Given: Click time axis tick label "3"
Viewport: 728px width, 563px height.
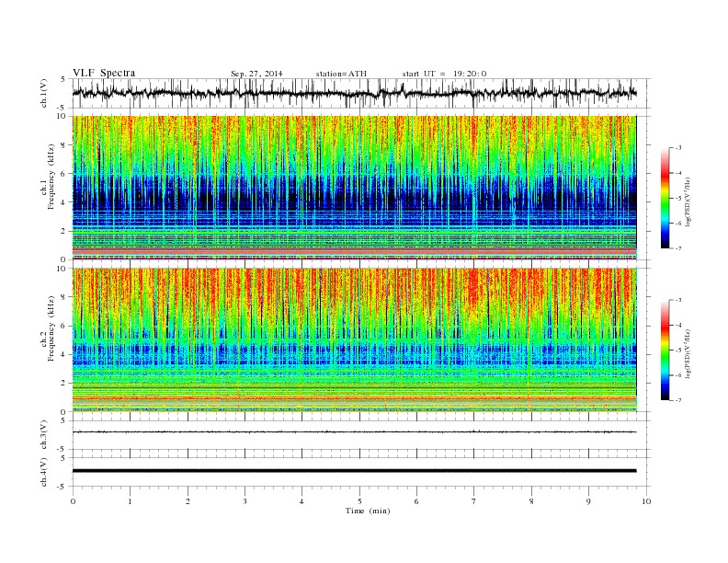Looking at the screenshot, I should [245, 501].
